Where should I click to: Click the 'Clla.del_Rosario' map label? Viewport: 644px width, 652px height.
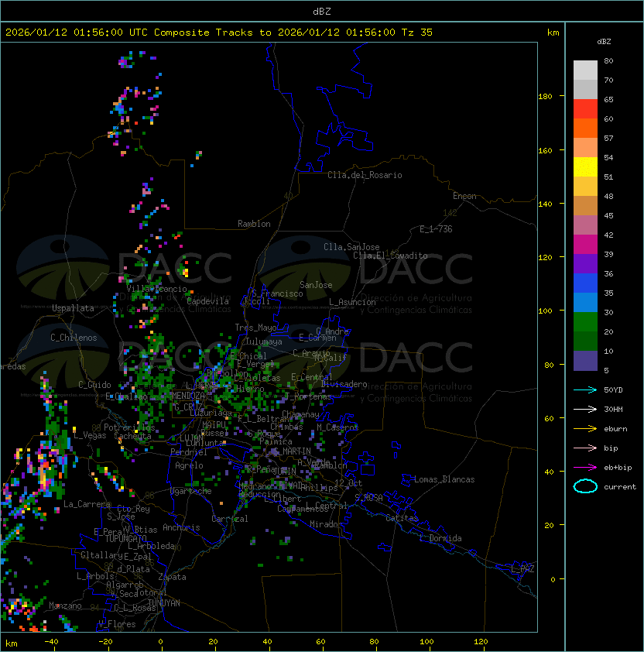coord(365,175)
